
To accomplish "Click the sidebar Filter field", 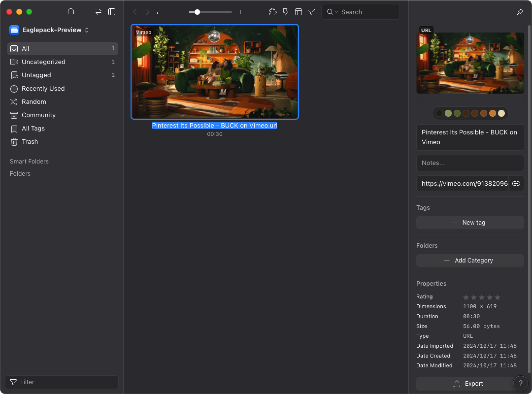I will click(x=62, y=382).
